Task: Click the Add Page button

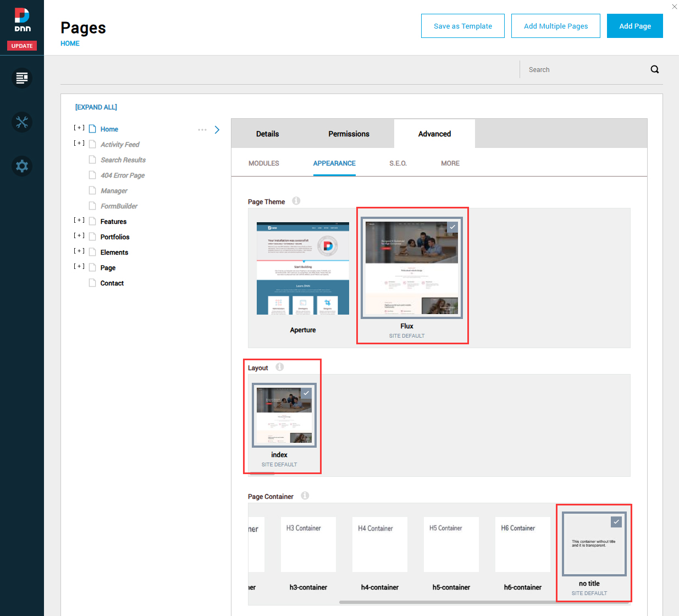Action: coord(635,26)
